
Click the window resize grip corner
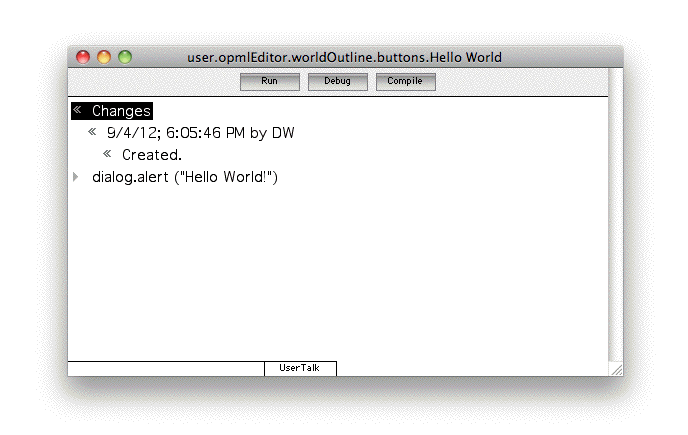[x=616, y=369]
